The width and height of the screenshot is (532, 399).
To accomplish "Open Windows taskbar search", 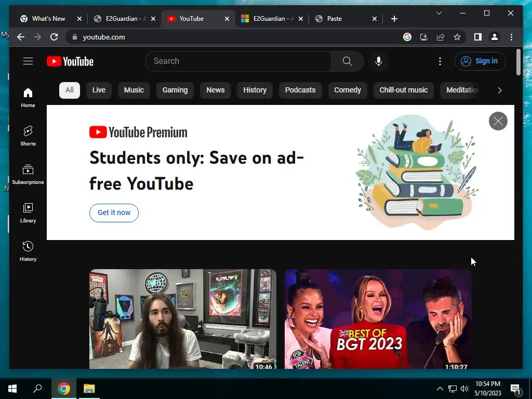I will 37,389.
